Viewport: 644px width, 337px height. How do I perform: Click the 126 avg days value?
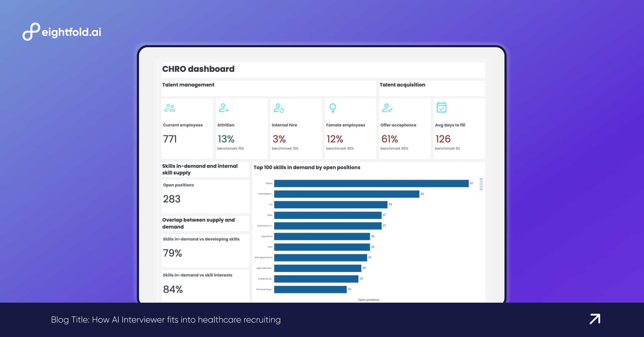click(443, 139)
